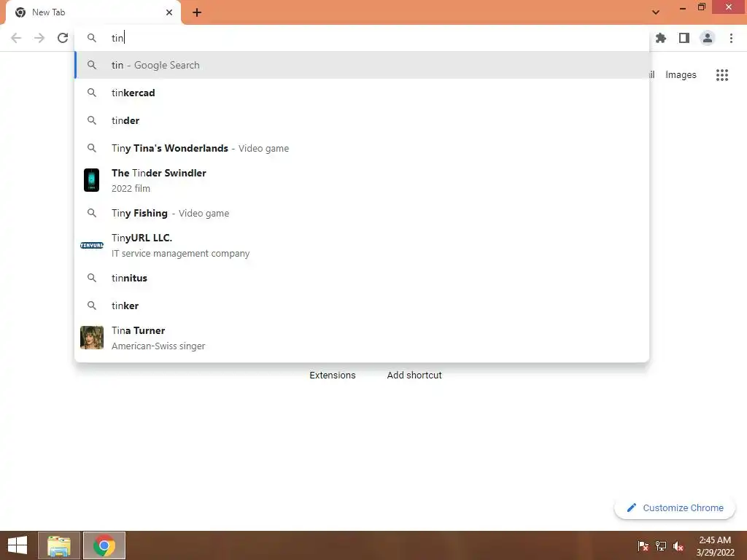Select the 'tinkercad' suggestion
Image resolution: width=747 pixels, height=560 pixels.
pos(362,93)
